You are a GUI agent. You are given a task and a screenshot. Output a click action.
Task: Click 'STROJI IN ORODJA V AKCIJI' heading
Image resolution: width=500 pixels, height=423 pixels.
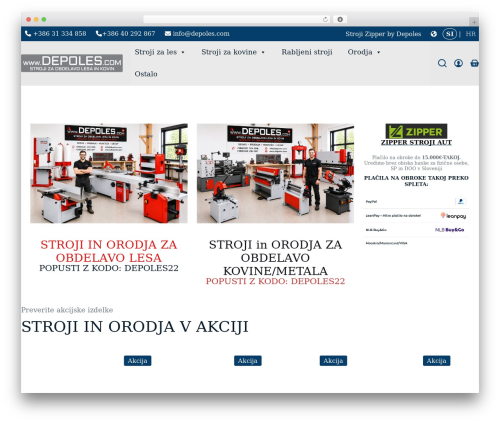tap(135, 327)
